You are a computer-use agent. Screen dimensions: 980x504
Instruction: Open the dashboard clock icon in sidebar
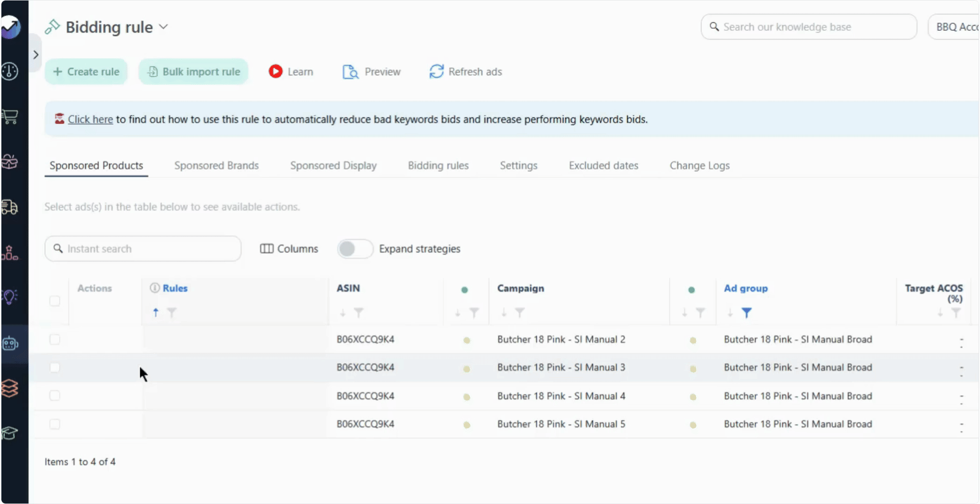(10, 71)
